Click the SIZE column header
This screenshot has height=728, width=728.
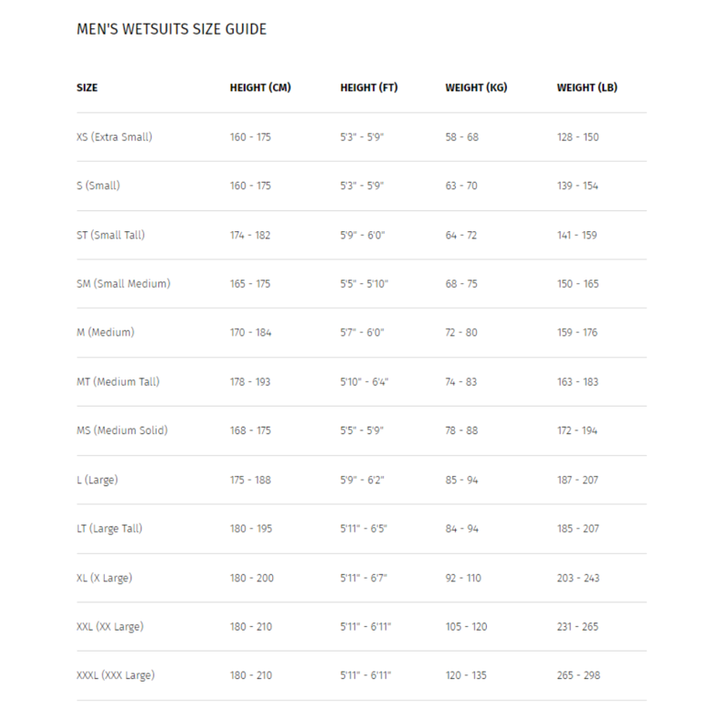click(x=87, y=88)
